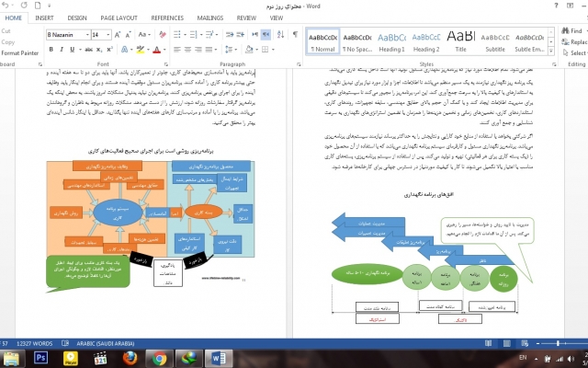Open the Change Case dropdown
The height and width of the screenshot is (368, 588).
pos(144,35)
